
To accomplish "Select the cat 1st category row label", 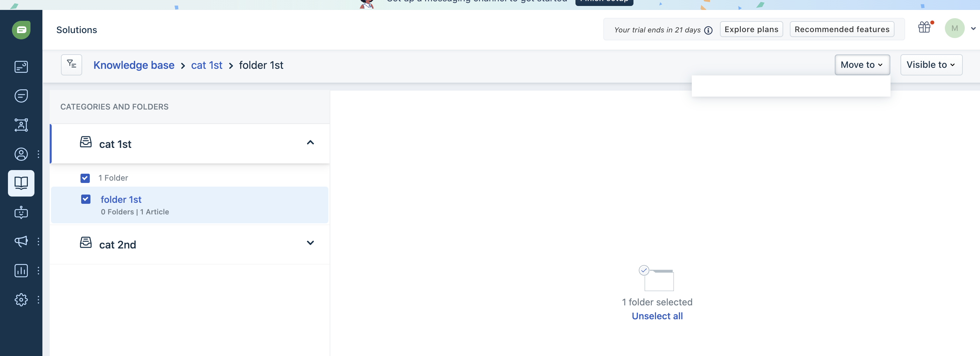I will click(x=115, y=144).
